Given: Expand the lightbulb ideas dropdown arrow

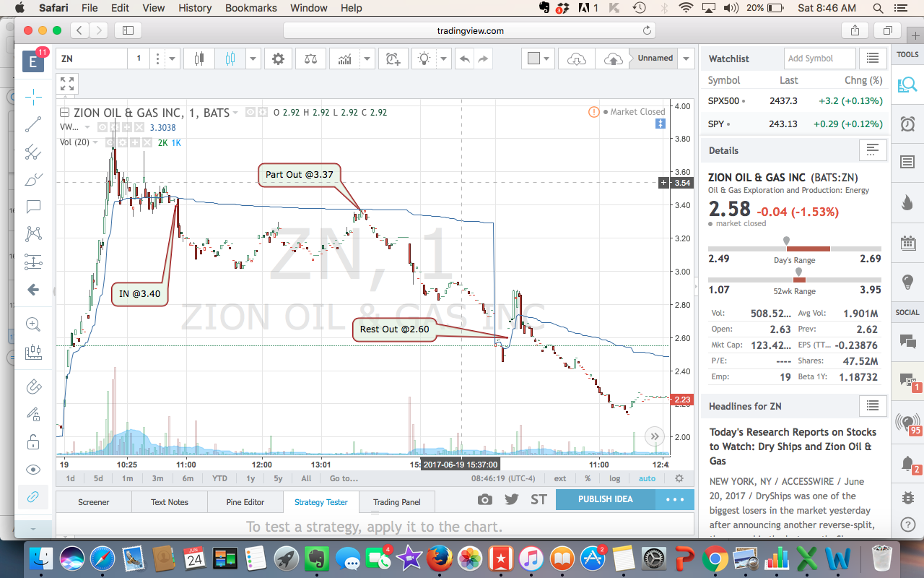Looking at the screenshot, I should click(443, 59).
